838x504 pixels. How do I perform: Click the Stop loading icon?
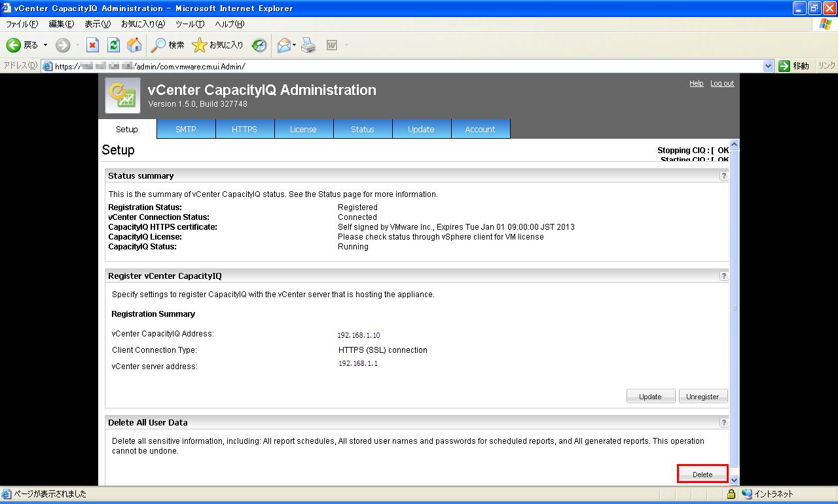(93, 45)
